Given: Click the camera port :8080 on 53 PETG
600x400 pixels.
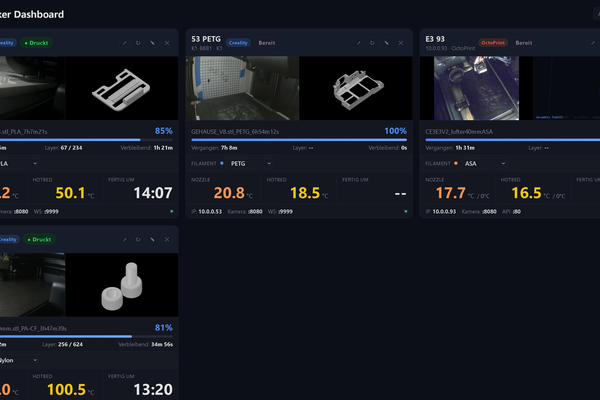Looking at the screenshot, I should (255, 212).
